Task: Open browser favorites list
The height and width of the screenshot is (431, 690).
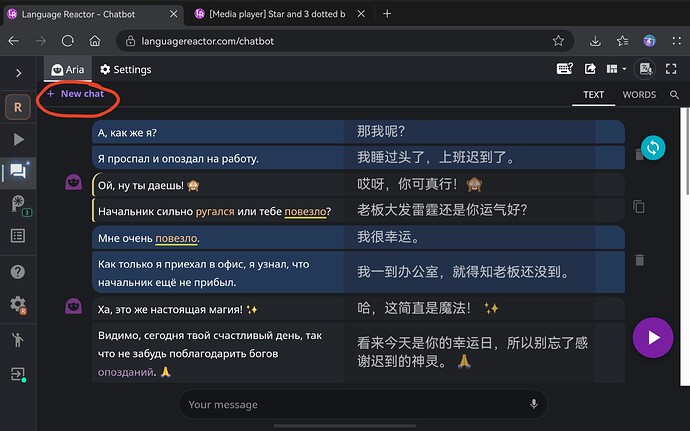Action: coord(622,41)
